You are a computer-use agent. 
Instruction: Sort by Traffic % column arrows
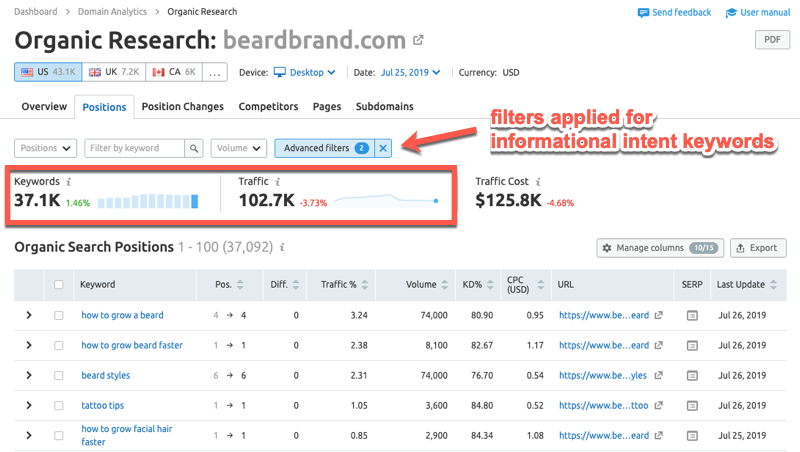[x=365, y=285]
